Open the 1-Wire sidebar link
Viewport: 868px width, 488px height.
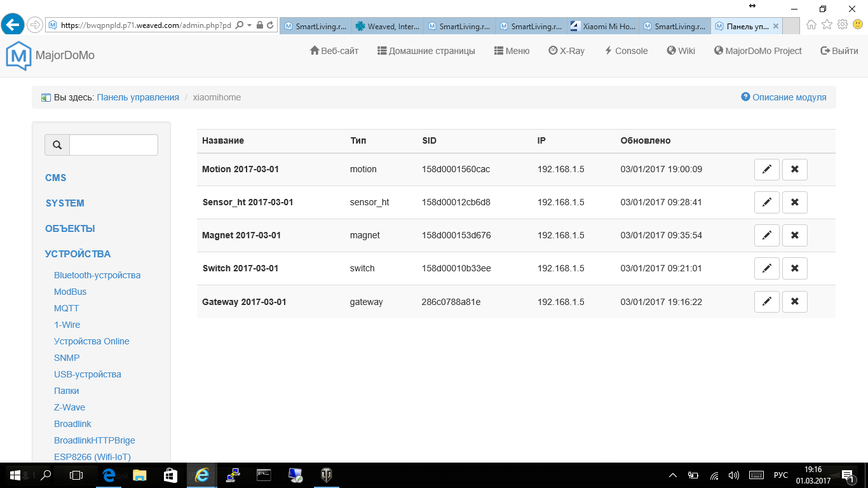tap(67, 325)
